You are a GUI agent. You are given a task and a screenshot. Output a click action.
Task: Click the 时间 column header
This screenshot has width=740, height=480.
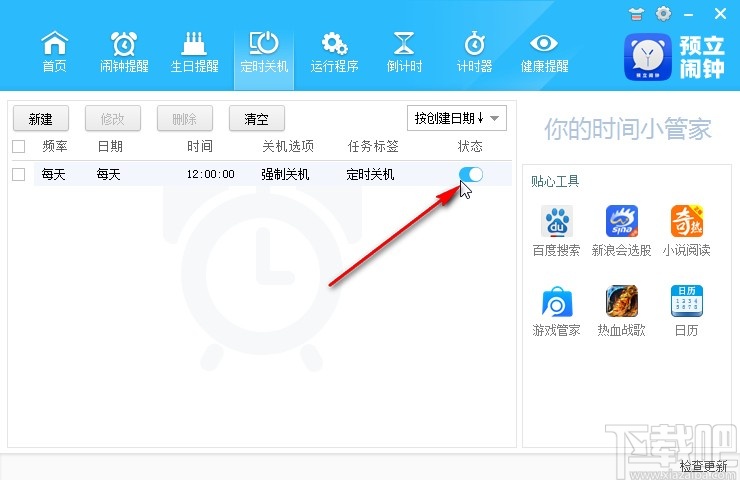pos(200,146)
